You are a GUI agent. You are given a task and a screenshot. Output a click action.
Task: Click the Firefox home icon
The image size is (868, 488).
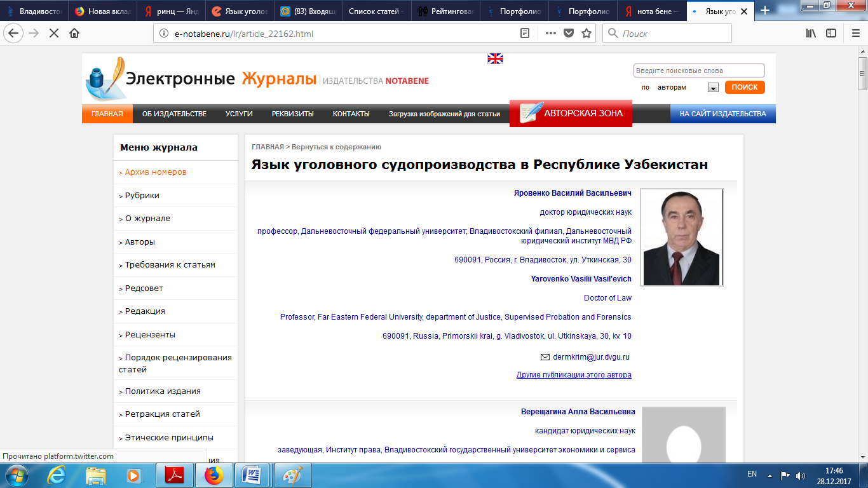(x=74, y=34)
